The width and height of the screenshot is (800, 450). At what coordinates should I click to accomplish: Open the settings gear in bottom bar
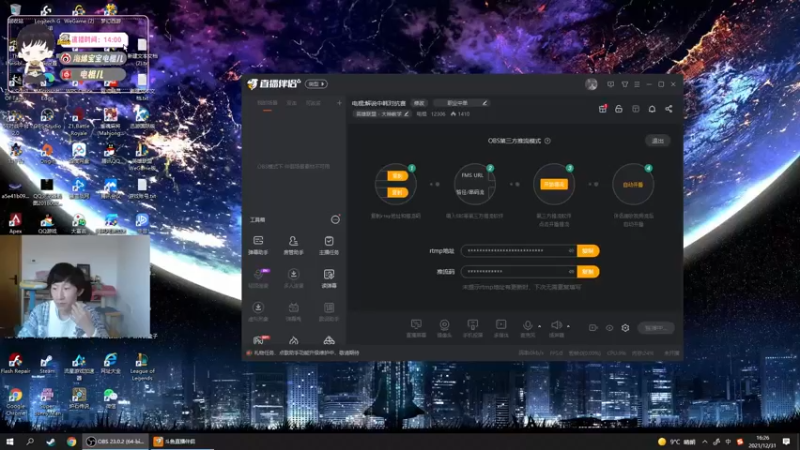pyautogui.click(x=625, y=328)
